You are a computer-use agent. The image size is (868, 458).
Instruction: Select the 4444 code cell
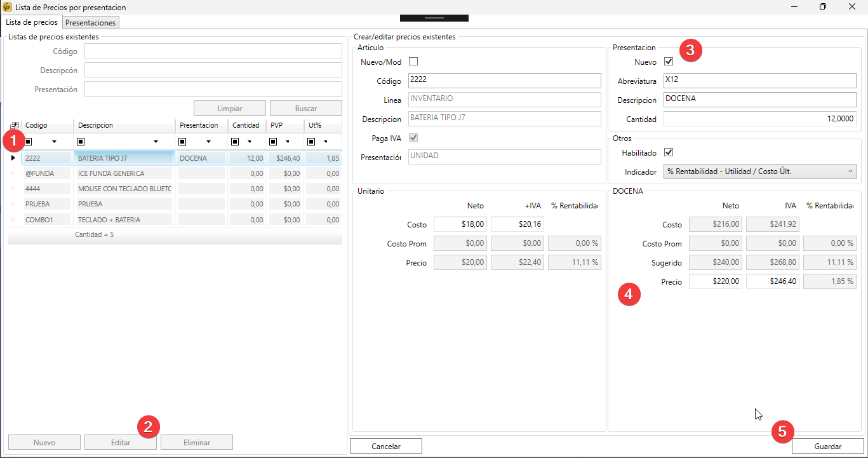pyautogui.click(x=48, y=189)
